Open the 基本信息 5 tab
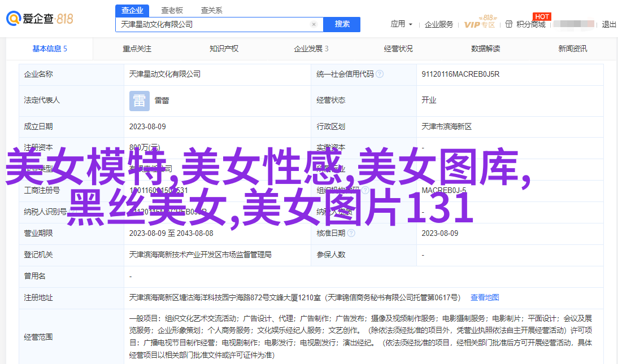The height and width of the screenshot is (364, 618). click(50, 49)
